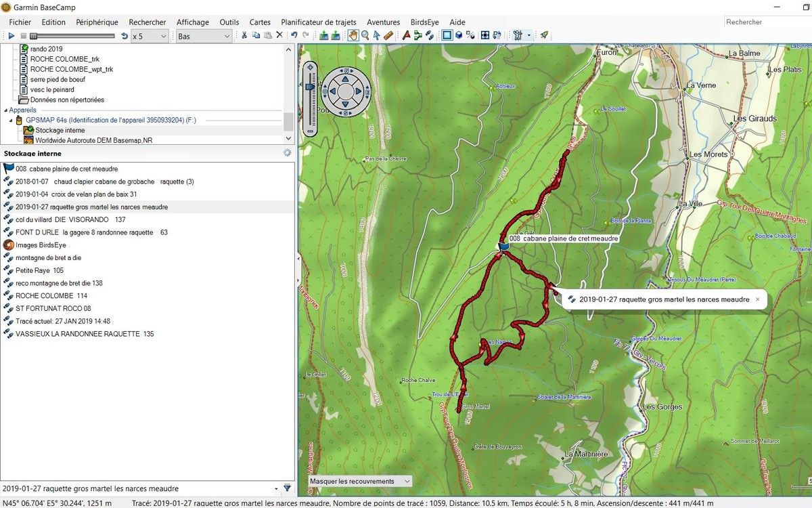The height and width of the screenshot is (508, 812).
Task: Select Images BirdsEye list item
Action: 148,245
